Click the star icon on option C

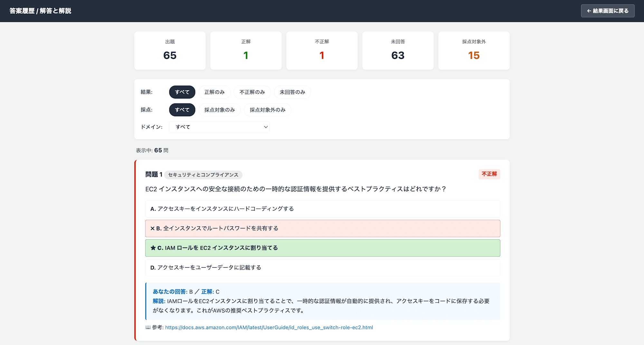(153, 248)
